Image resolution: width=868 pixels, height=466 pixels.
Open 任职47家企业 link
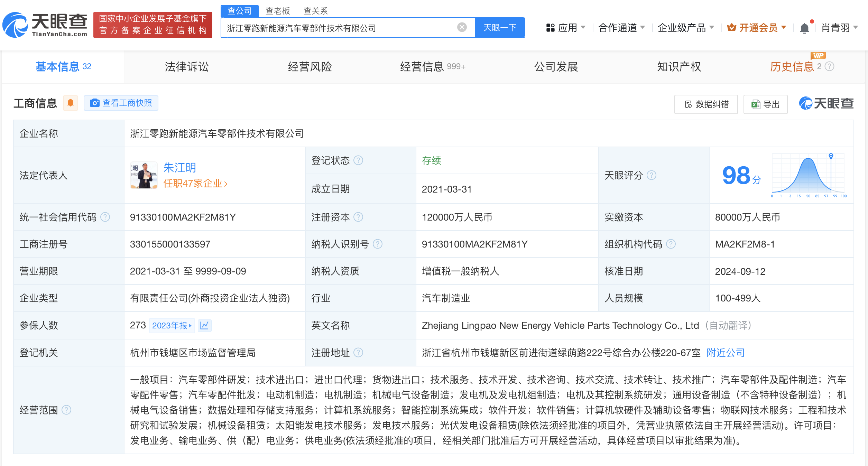click(195, 183)
